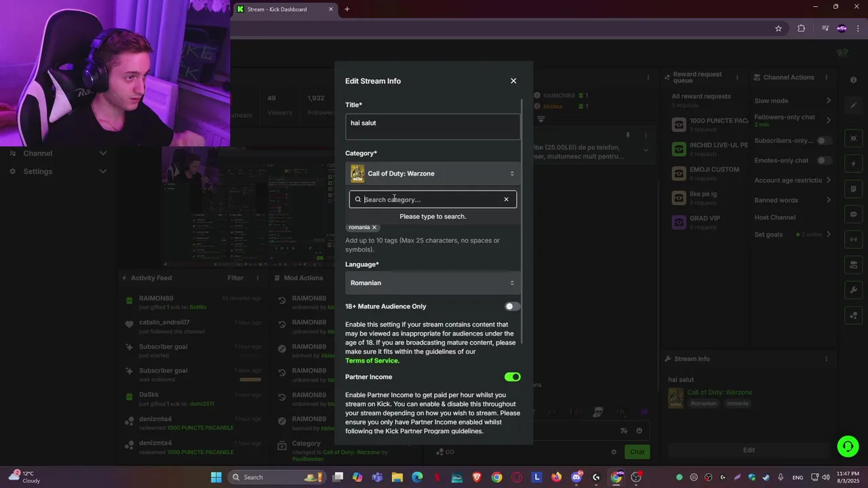Click the Edit button under Stream Info
The height and width of the screenshot is (488, 868).
coord(749,450)
